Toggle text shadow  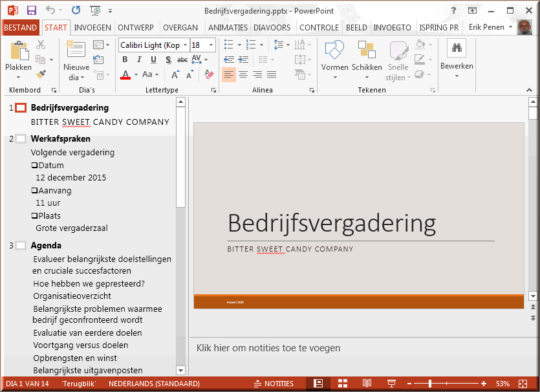[x=168, y=60]
